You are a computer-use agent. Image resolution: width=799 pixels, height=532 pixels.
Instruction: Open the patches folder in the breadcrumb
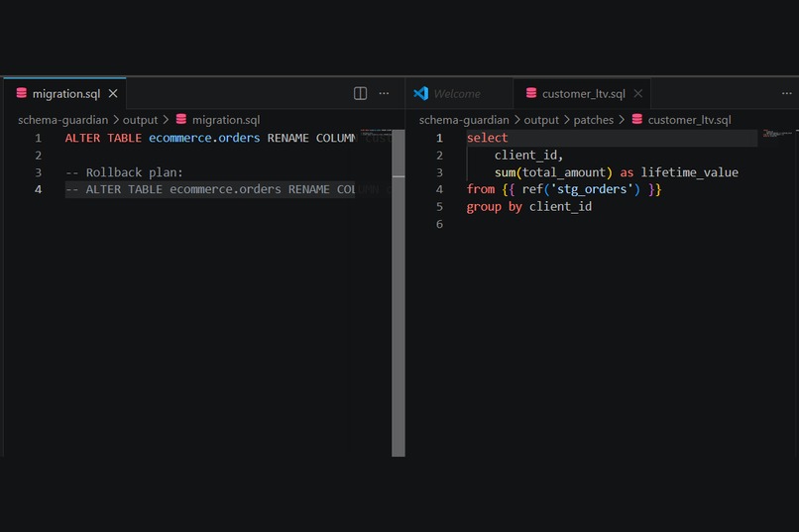tap(593, 120)
